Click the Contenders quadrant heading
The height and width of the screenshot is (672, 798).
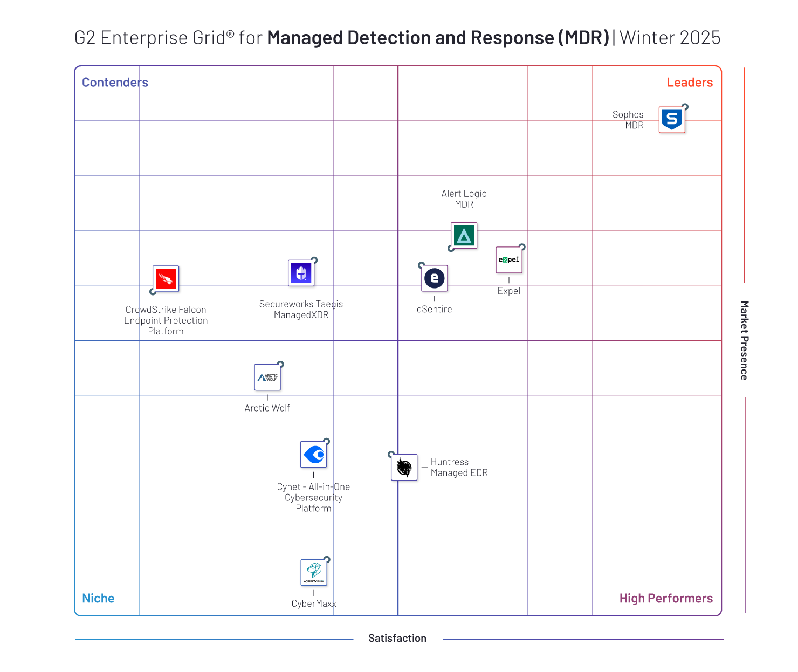[115, 83]
